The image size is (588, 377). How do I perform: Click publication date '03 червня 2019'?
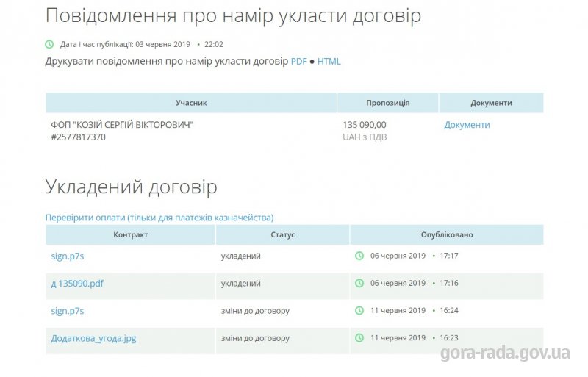pos(162,44)
